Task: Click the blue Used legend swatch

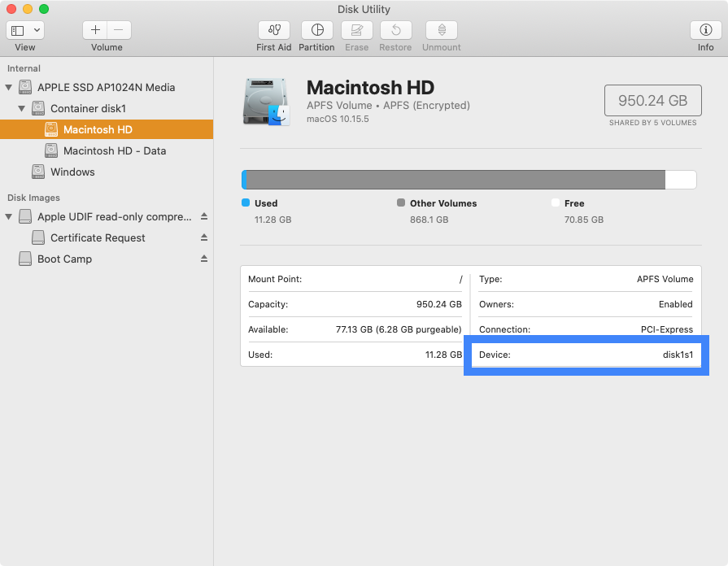Action: 246,203
